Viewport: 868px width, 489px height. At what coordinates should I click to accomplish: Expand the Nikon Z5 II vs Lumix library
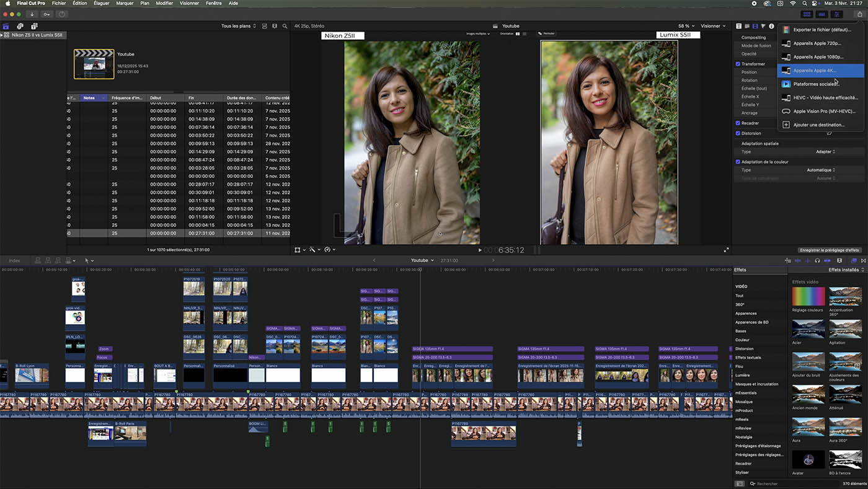[x=2, y=35]
